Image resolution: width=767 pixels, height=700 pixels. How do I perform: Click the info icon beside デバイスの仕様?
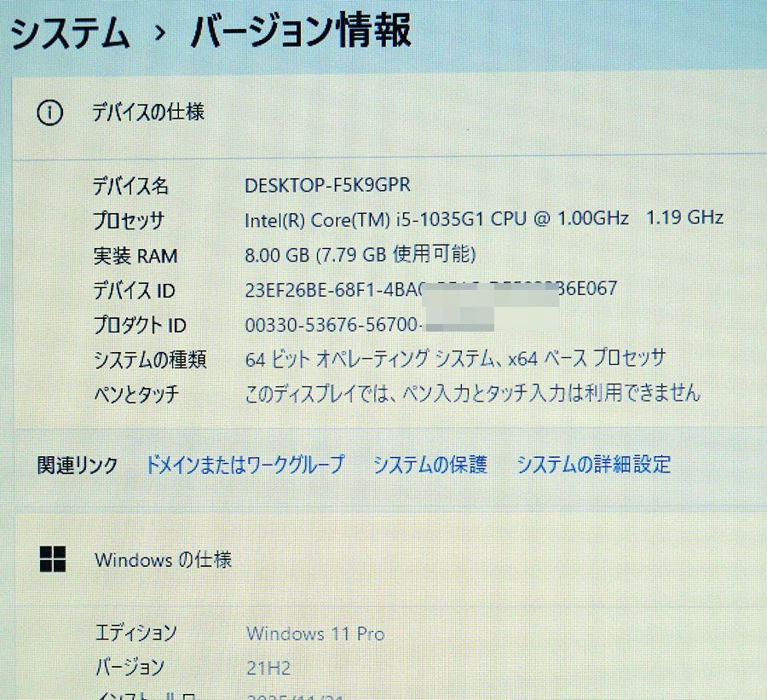pos(50,113)
